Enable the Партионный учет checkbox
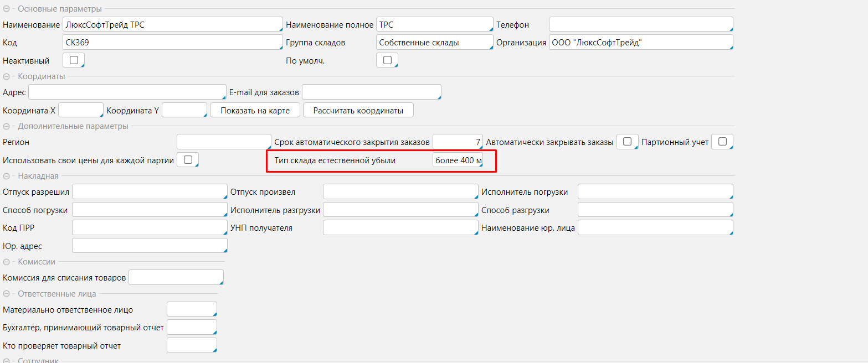 (x=722, y=142)
